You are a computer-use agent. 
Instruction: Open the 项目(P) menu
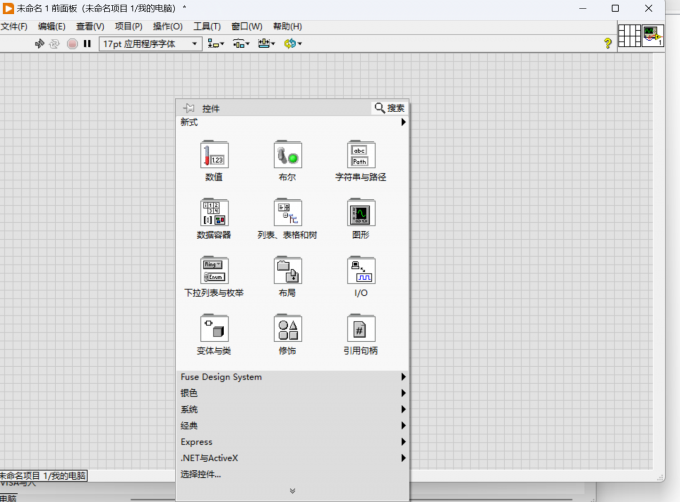pyautogui.click(x=128, y=26)
